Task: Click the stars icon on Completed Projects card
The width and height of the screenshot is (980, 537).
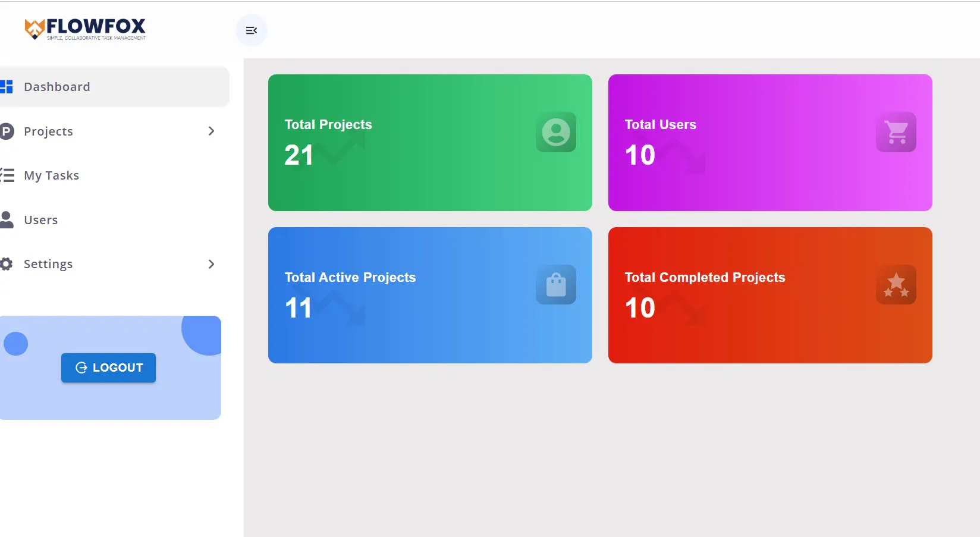Action: coord(896,284)
